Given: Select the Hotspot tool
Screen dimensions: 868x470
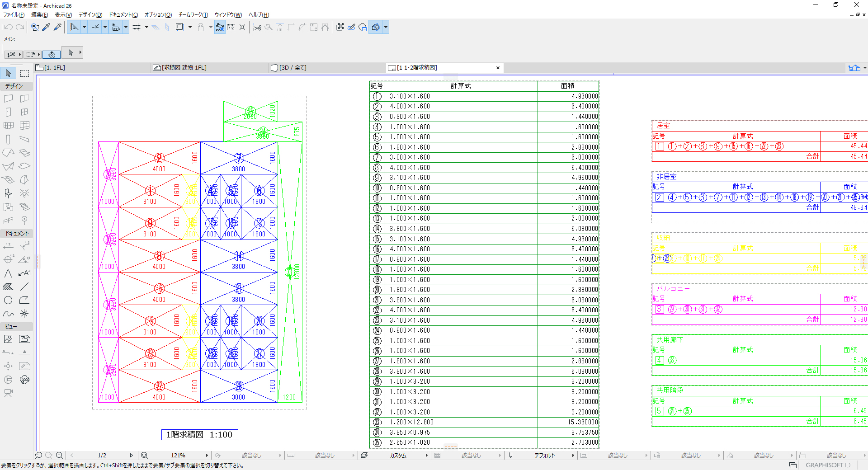Looking at the screenshot, I should [x=24, y=314].
